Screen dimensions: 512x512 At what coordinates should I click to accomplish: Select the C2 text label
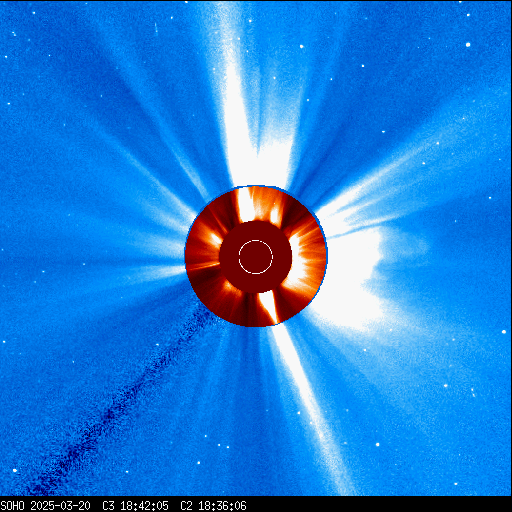pyautogui.click(x=186, y=506)
